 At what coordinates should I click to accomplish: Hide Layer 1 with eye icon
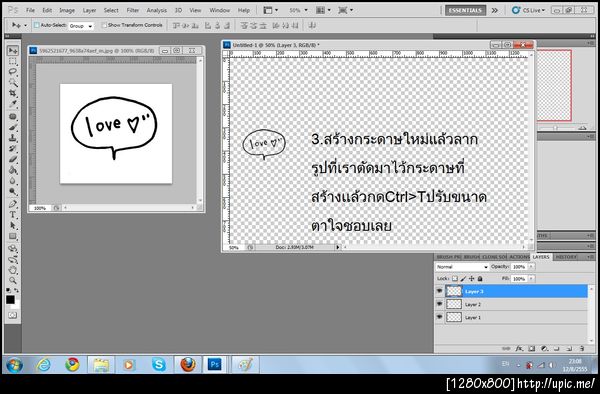pos(439,317)
